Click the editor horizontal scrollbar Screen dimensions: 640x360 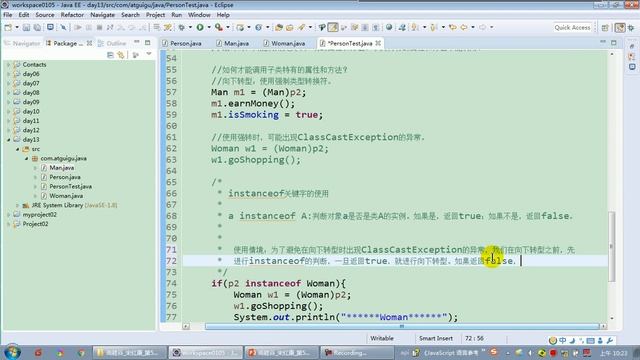[402, 326]
